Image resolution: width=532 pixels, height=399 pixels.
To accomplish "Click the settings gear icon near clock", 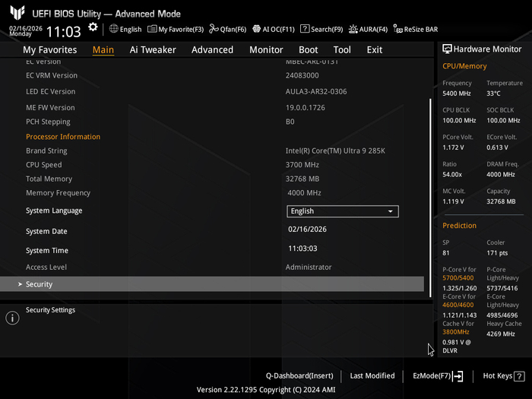I will 93,27.
